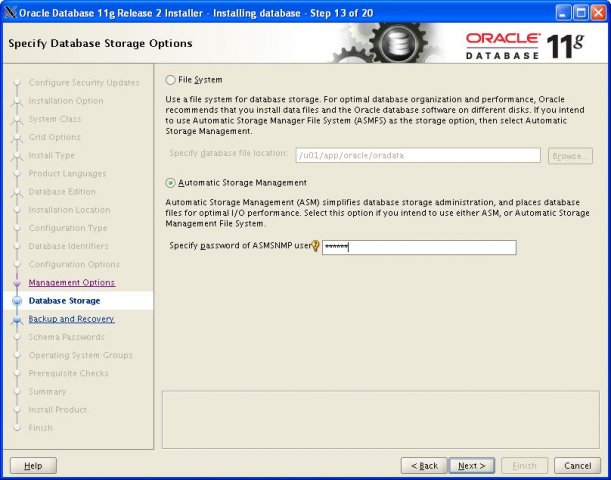
Task: Click the Configuration Type step
Action: click(68, 228)
